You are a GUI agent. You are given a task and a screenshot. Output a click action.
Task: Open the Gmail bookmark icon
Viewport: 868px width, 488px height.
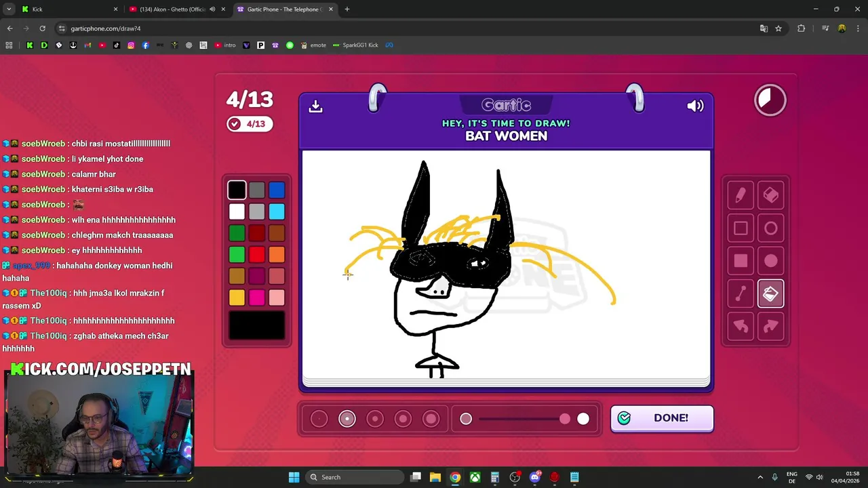87,45
